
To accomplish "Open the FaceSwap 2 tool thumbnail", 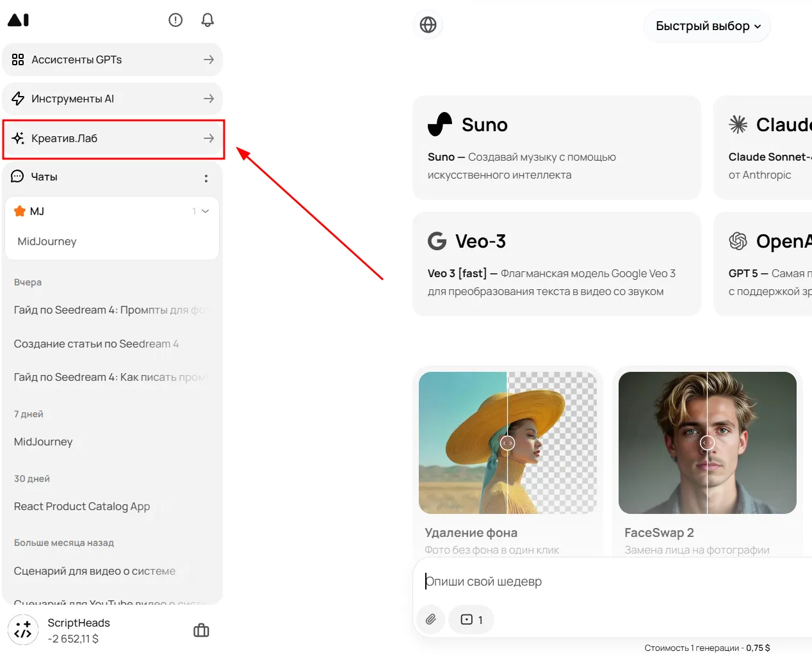I will click(x=707, y=442).
